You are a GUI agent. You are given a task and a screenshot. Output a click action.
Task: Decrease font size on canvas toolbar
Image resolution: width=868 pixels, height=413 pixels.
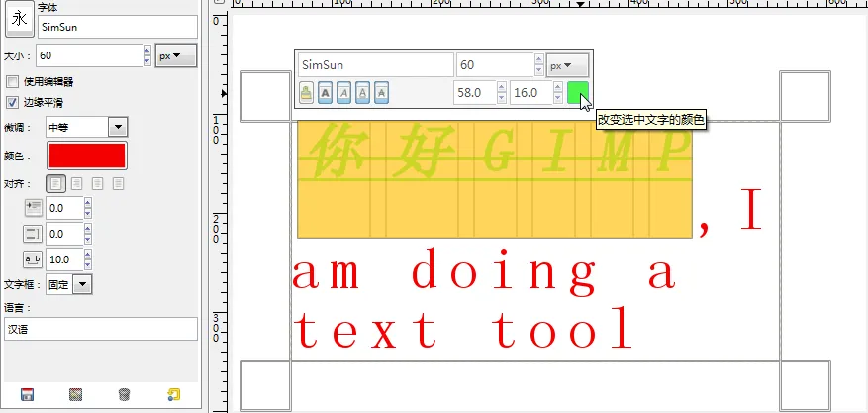[x=539, y=71]
